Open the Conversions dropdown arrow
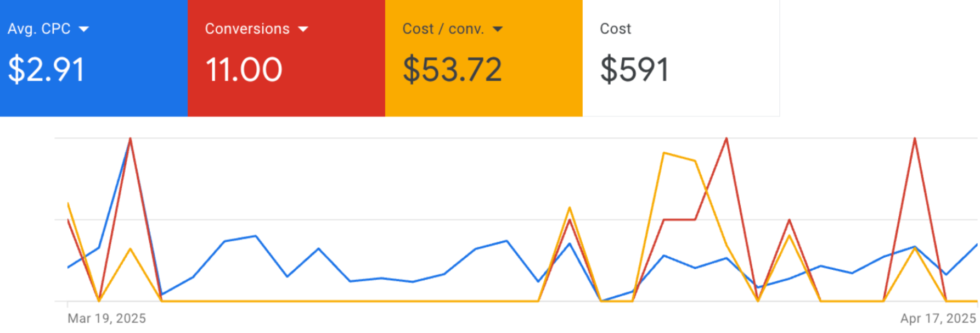Viewport: 980px width, 333px height. click(303, 29)
